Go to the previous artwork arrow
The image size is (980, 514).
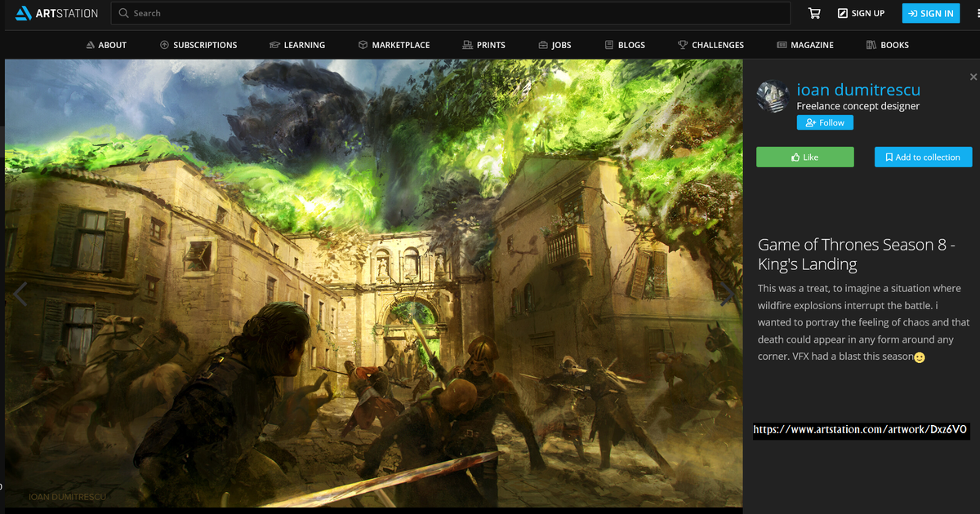[x=20, y=292]
